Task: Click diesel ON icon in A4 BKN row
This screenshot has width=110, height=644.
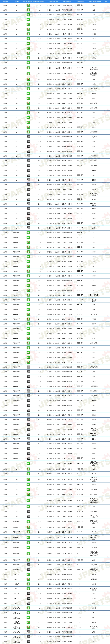Action: click(28, 223)
